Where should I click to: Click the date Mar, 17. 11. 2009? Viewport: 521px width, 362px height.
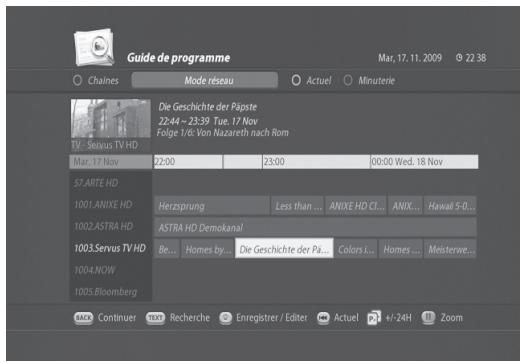[410, 58]
